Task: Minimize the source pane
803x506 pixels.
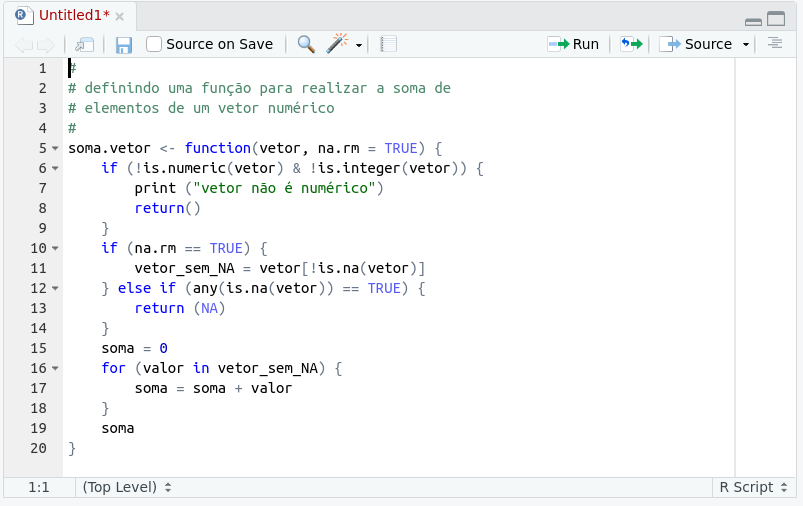Action: point(753,22)
